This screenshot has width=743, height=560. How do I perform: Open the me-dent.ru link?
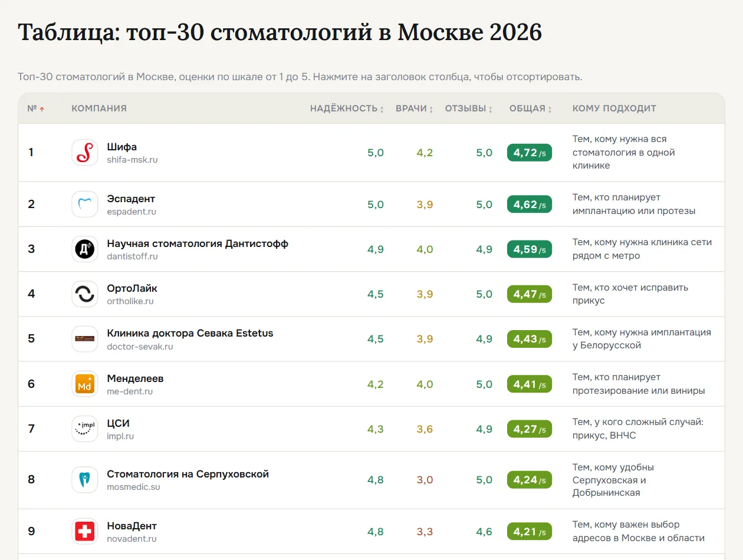coord(130,391)
